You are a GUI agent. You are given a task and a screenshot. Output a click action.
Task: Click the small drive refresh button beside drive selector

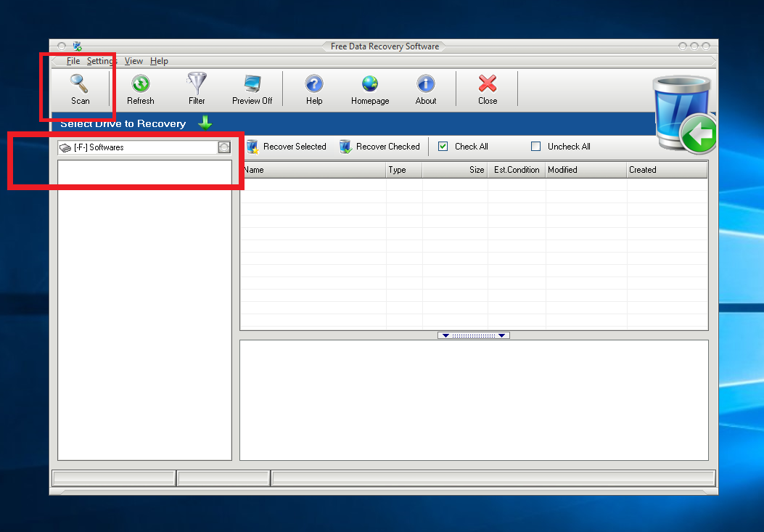[x=225, y=147]
